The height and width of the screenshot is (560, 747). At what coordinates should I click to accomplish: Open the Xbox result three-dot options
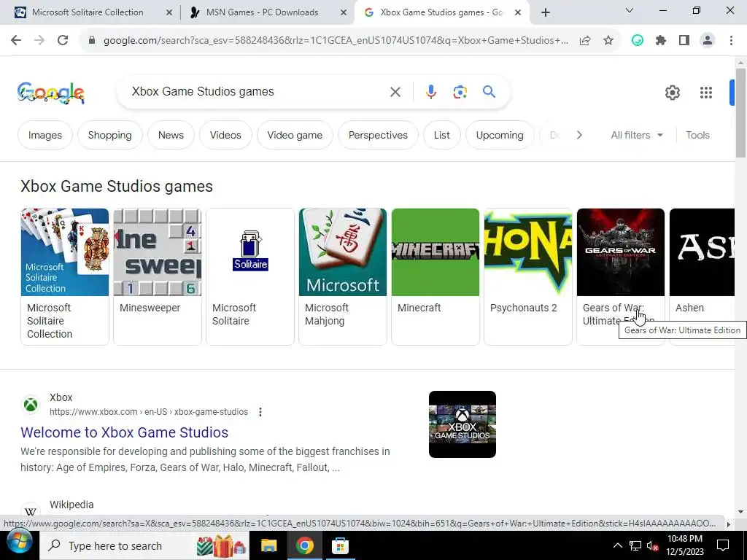[260, 412]
